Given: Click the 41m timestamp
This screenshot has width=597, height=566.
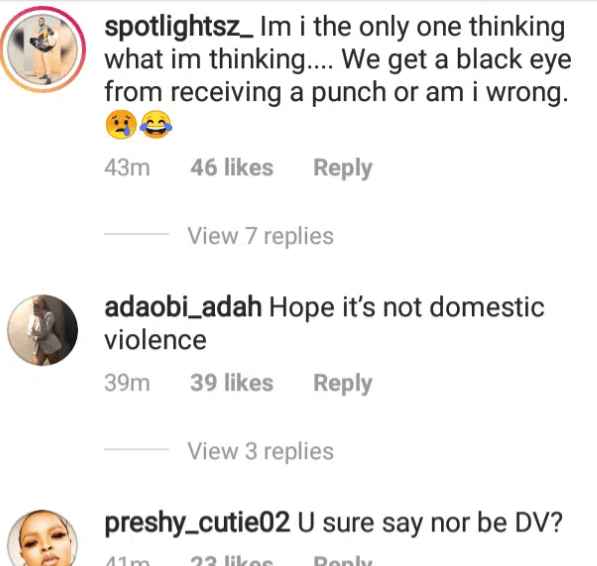Looking at the screenshot, I should point(127,561).
